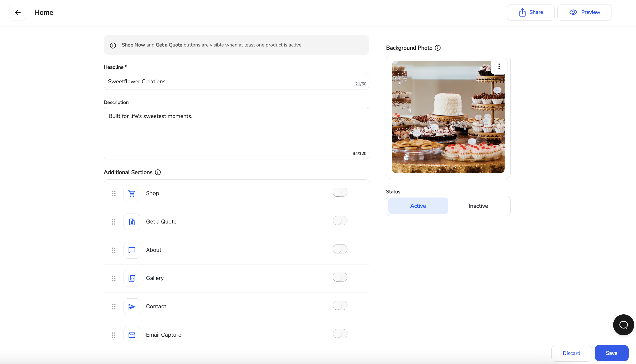Image resolution: width=636 pixels, height=364 pixels.
Task: Open the chat support bubble
Action: [x=623, y=325]
